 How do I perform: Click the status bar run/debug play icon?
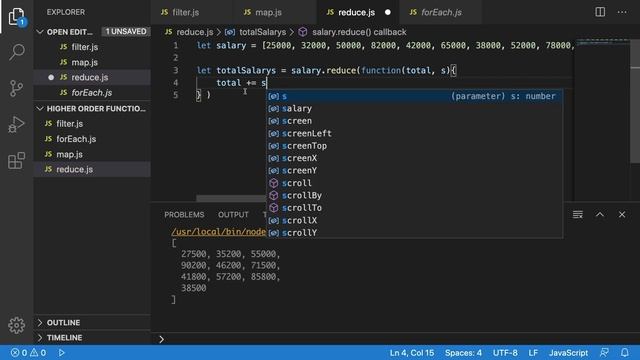tap(61, 353)
